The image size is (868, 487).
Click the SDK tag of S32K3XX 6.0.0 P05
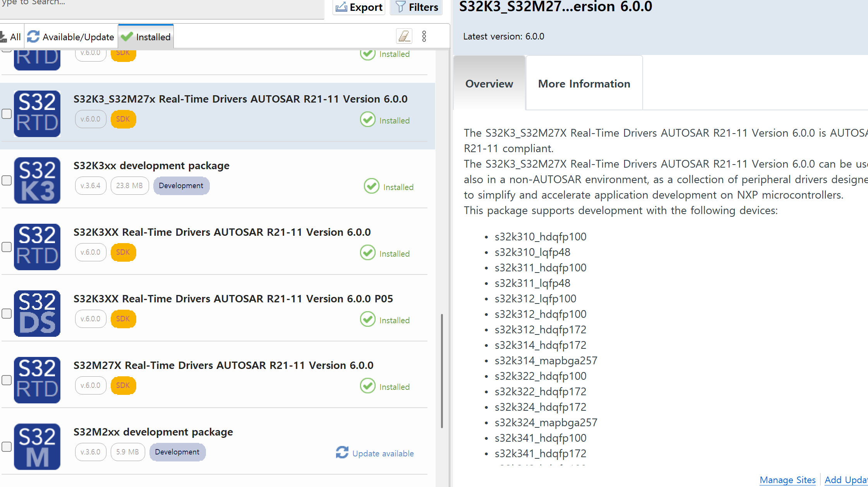123,319
